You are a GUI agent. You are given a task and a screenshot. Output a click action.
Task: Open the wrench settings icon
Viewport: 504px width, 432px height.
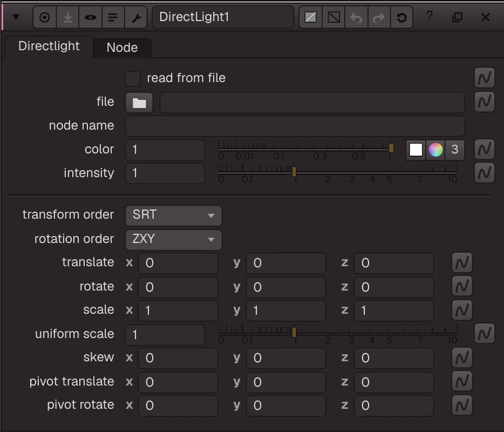tap(136, 17)
